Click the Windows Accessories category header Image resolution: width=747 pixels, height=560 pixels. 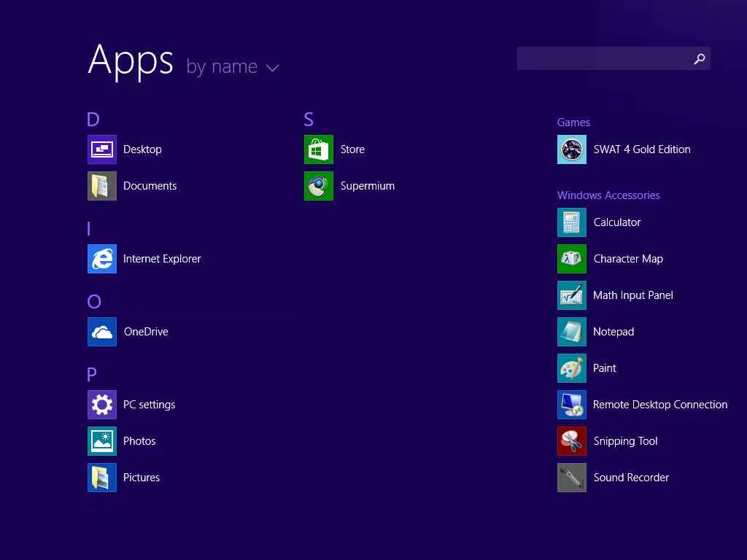[608, 195]
